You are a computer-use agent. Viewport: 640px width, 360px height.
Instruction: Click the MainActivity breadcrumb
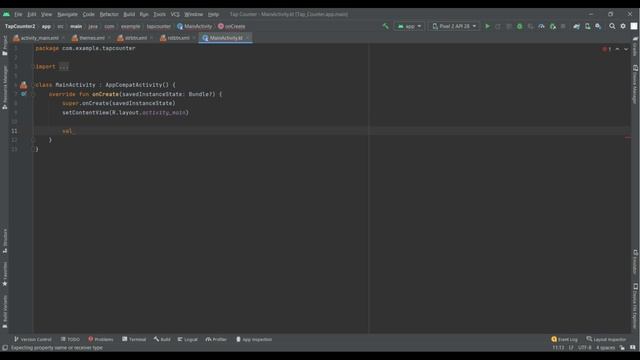[194, 26]
